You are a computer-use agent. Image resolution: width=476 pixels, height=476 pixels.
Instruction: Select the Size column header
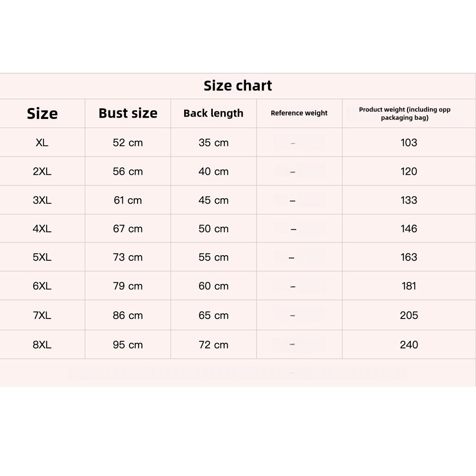pos(42,114)
